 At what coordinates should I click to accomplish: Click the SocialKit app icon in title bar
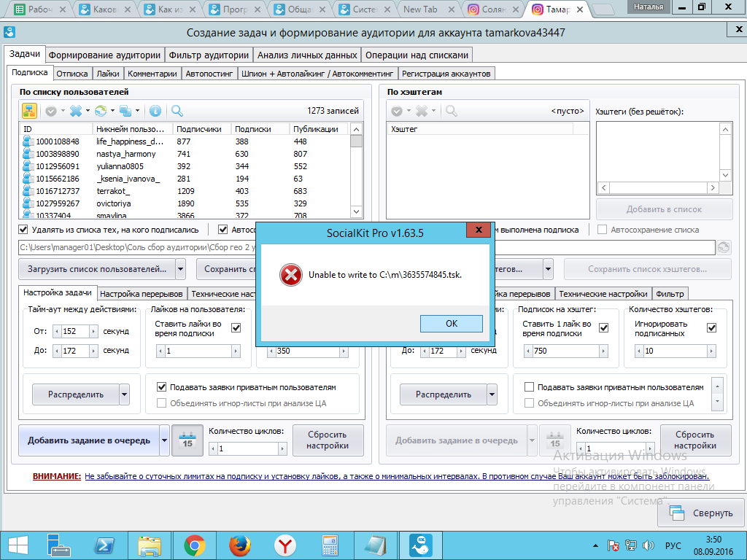click(9, 32)
